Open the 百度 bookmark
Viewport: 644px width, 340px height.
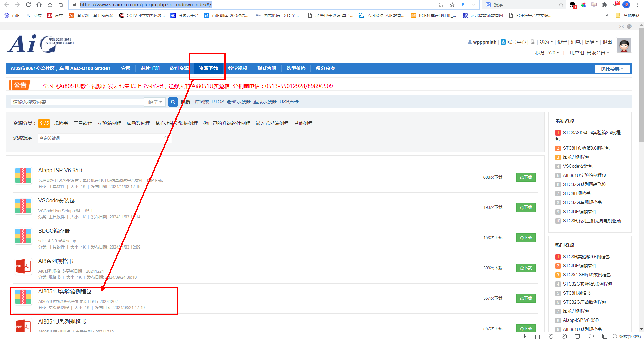12,15
